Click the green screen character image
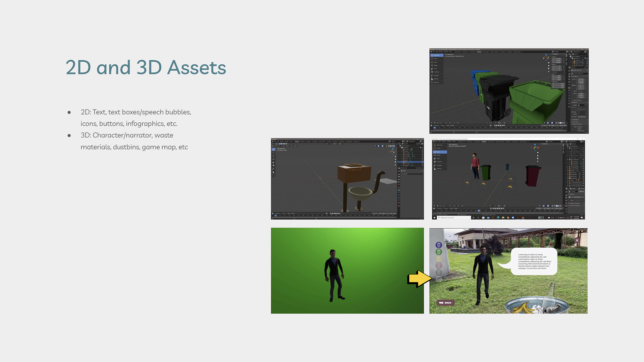The width and height of the screenshot is (644, 362). coord(347,271)
